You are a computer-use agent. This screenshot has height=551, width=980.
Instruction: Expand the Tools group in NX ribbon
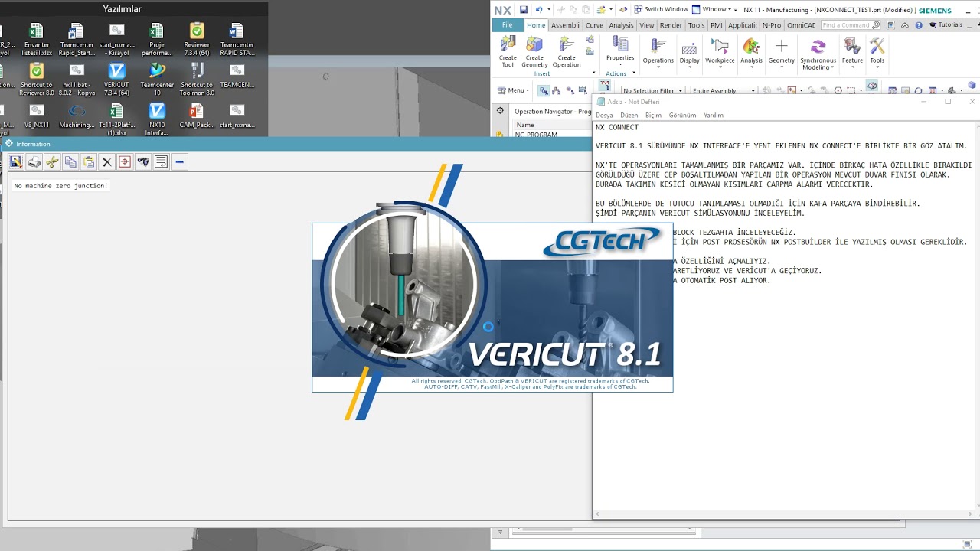[x=877, y=53]
